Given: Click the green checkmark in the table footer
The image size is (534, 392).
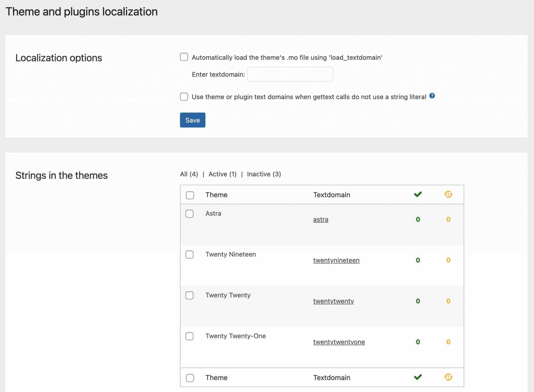Looking at the screenshot, I should coord(418,377).
